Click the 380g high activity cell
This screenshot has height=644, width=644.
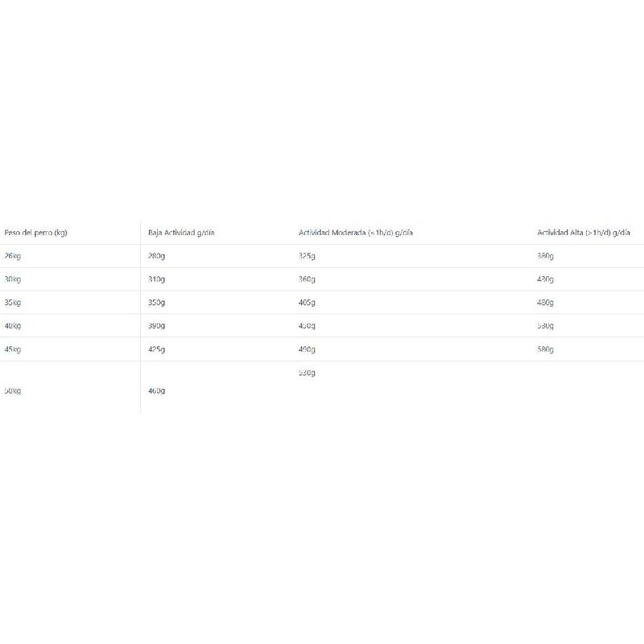(545, 256)
